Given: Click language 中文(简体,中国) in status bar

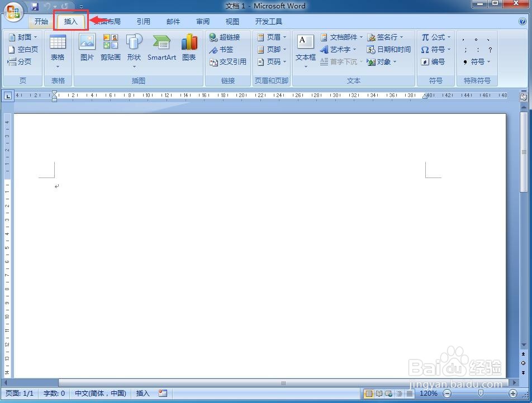Looking at the screenshot, I should click(101, 393).
